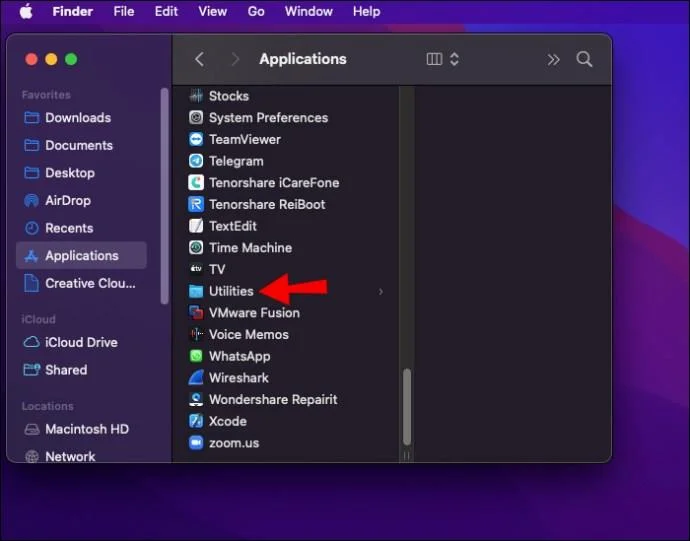Open the Window menu
690x541 pixels.
tap(308, 11)
